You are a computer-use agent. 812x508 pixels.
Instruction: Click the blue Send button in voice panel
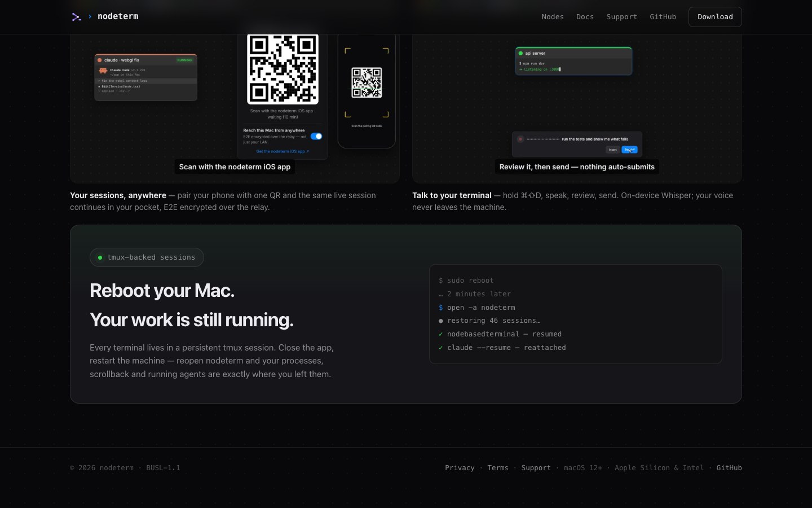pyautogui.click(x=629, y=150)
